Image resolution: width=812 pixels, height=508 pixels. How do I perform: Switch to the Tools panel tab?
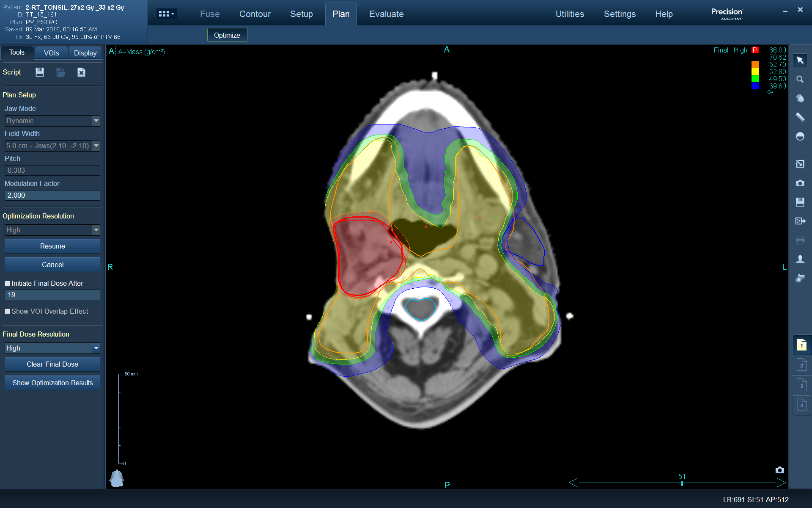17,52
